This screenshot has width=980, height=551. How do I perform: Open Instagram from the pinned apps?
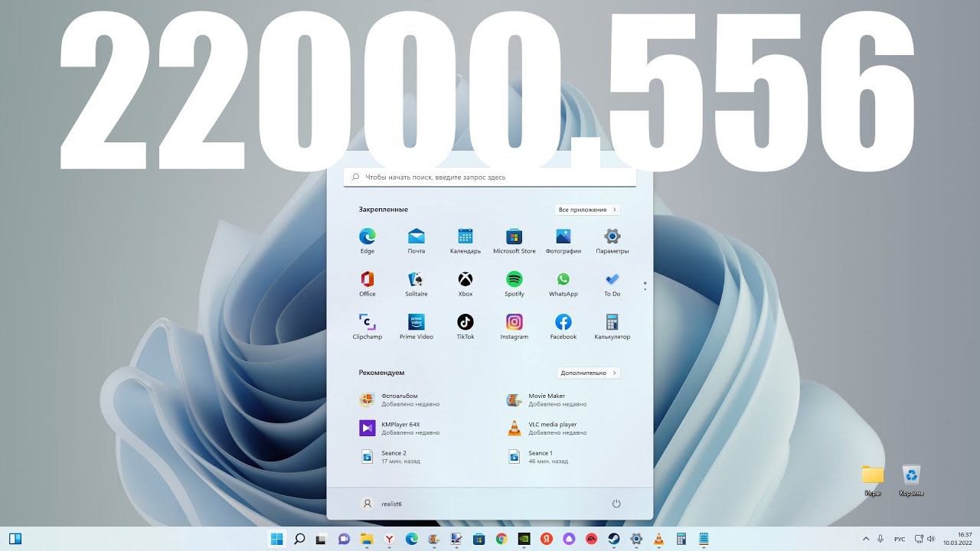(514, 326)
